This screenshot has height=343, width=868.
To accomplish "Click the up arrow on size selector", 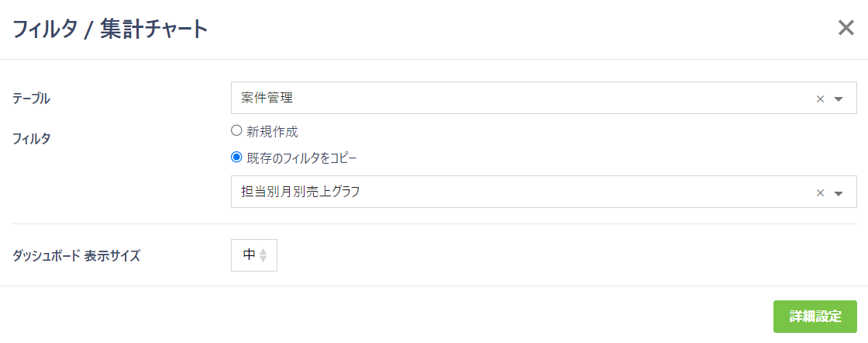I will pyautogui.click(x=263, y=251).
